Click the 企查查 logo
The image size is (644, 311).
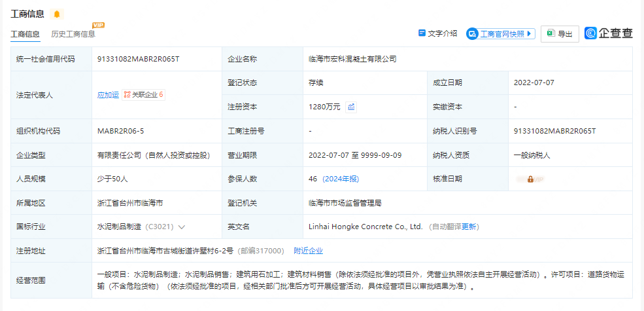pyautogui.click(x=609, y=34)
